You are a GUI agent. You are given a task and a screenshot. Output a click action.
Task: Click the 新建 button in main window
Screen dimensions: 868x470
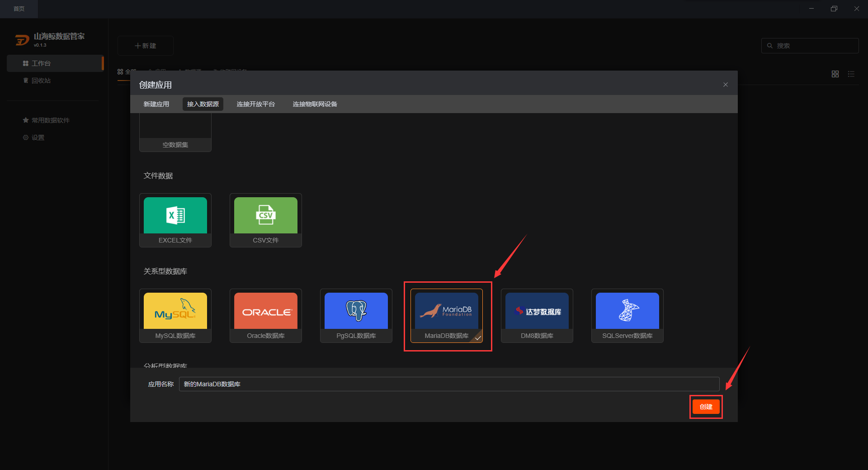146,46
